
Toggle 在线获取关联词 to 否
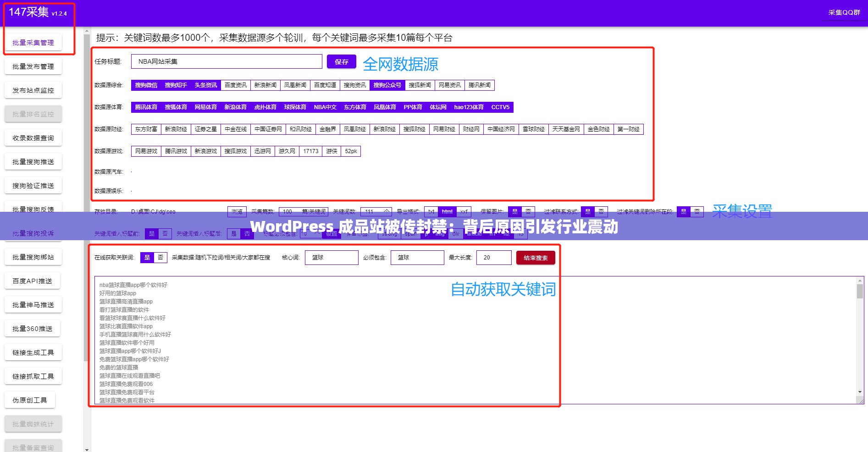(x=161, y=257)
